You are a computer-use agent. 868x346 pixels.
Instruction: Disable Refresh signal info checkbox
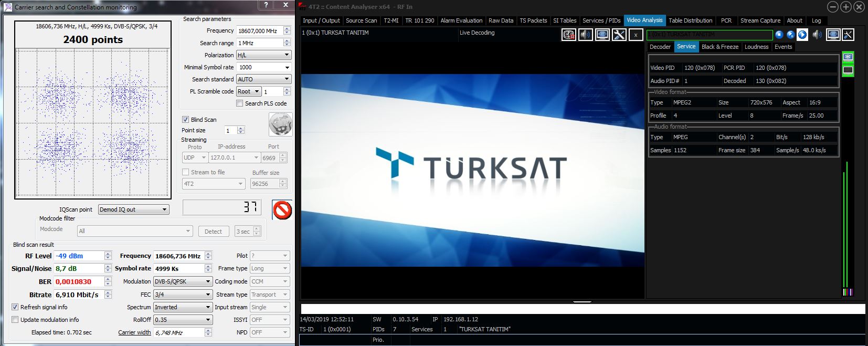click(15, 307)
